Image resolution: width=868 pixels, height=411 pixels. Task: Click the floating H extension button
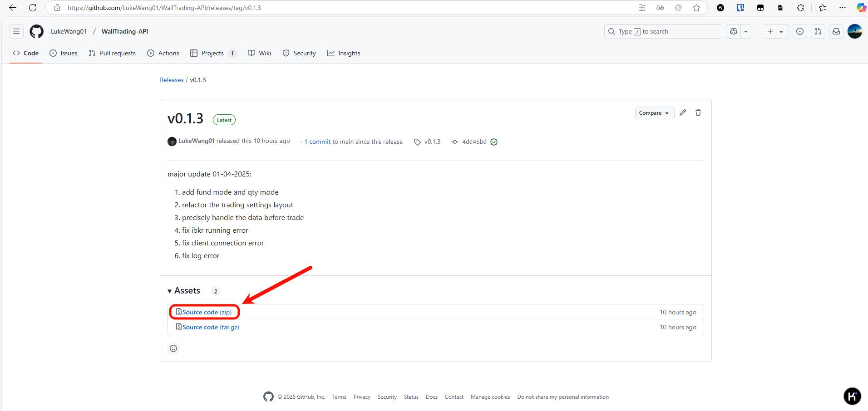coord(852,396)
